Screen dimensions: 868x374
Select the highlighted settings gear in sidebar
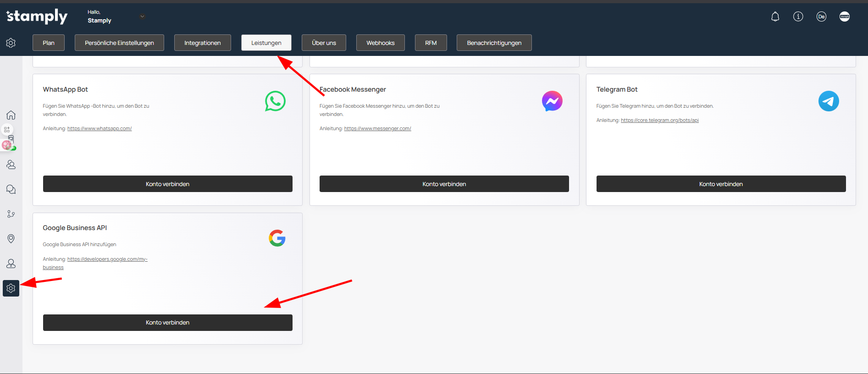[x=11, y=288]
